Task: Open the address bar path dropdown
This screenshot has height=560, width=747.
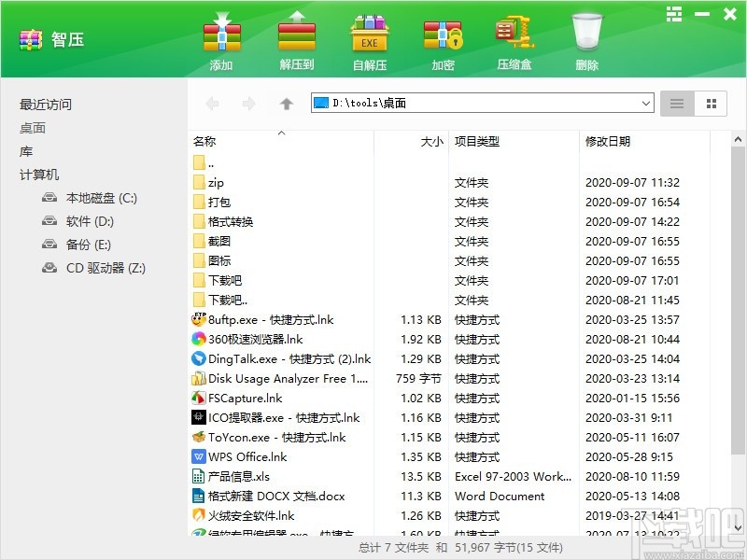Action: pos(646,104)
